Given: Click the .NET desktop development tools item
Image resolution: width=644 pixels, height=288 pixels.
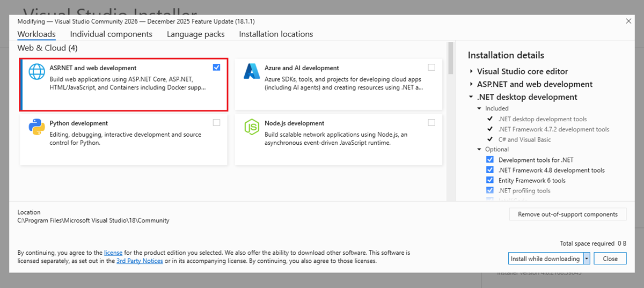Looking at the screenshot, I should [x=543, y=119].
